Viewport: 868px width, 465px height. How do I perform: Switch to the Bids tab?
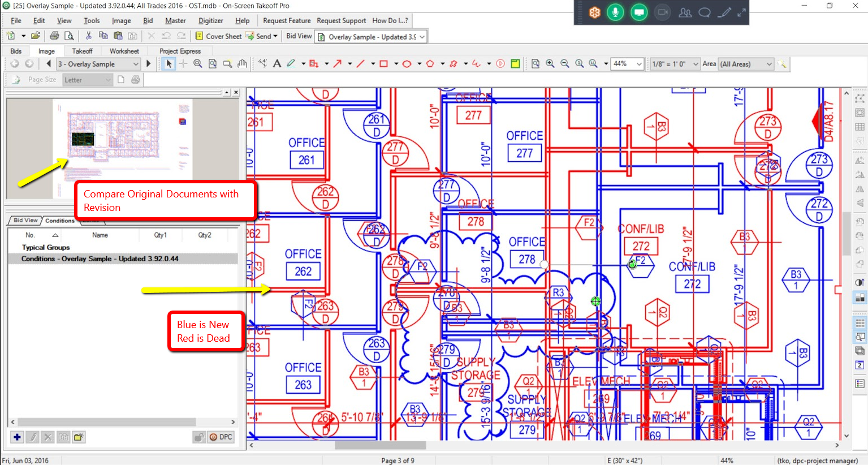pyautogui.click(x=16, y=51)
